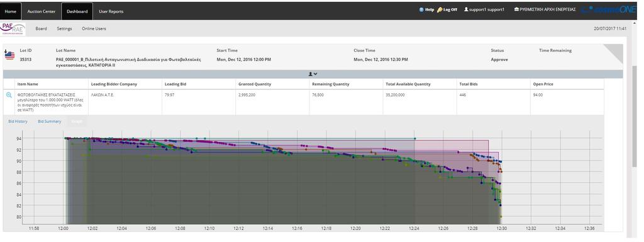Screen dimensions: 644x242
Task: Select the Online Users submenu item
Action: [x=94, y=29]
